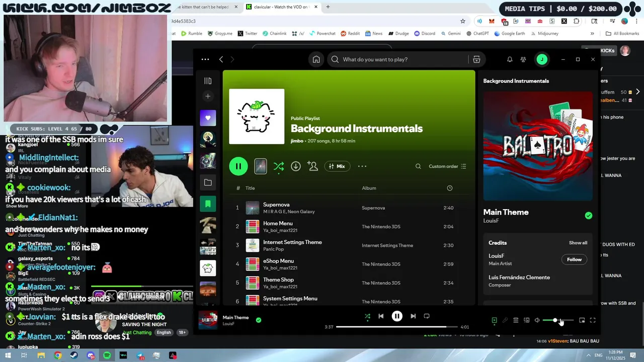
Task: Open the miniplayer icon
Action: tap(582, 320)
